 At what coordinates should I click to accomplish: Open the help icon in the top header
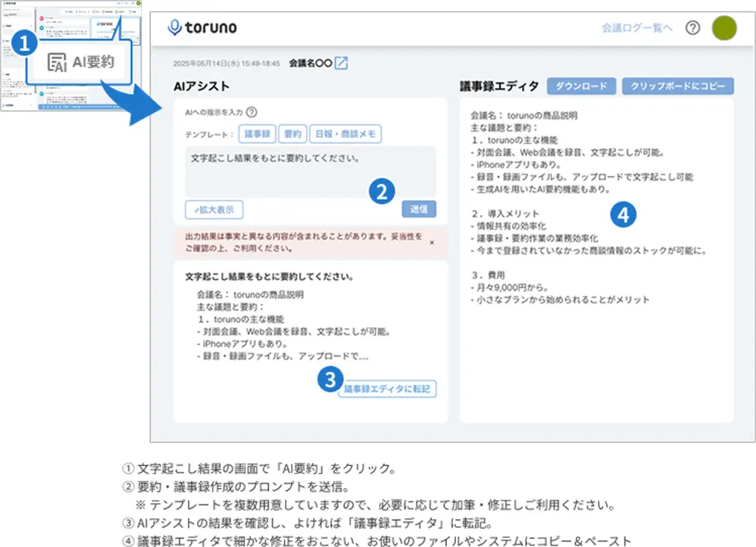[692, 28]
